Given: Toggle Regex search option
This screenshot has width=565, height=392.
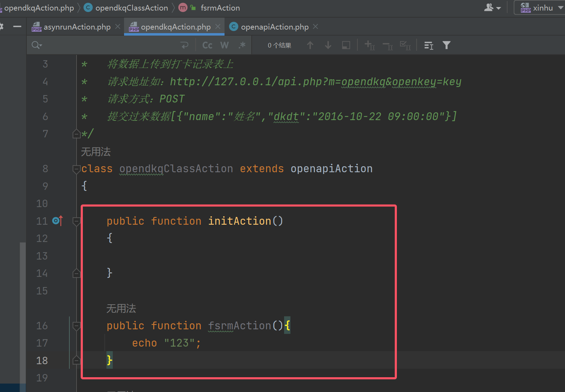Looking at the screenshot, I should point(242,45).
